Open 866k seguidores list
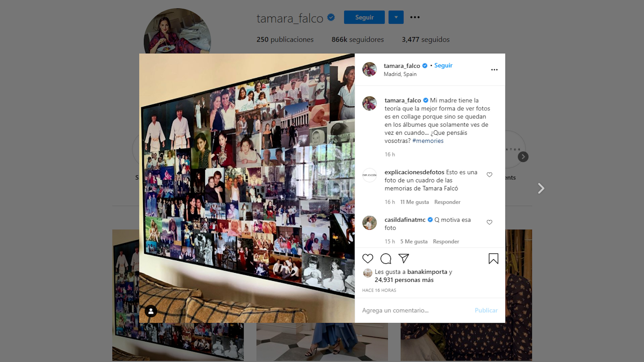Image resolution: width=644 pixels, height=362 pixels. [x=358, y=40]
